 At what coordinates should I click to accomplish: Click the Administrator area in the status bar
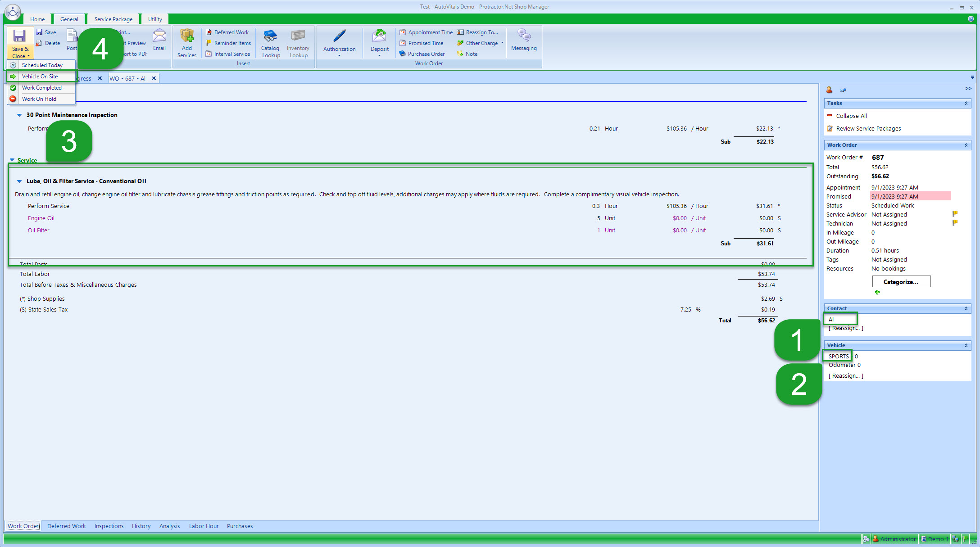point(895,539)
